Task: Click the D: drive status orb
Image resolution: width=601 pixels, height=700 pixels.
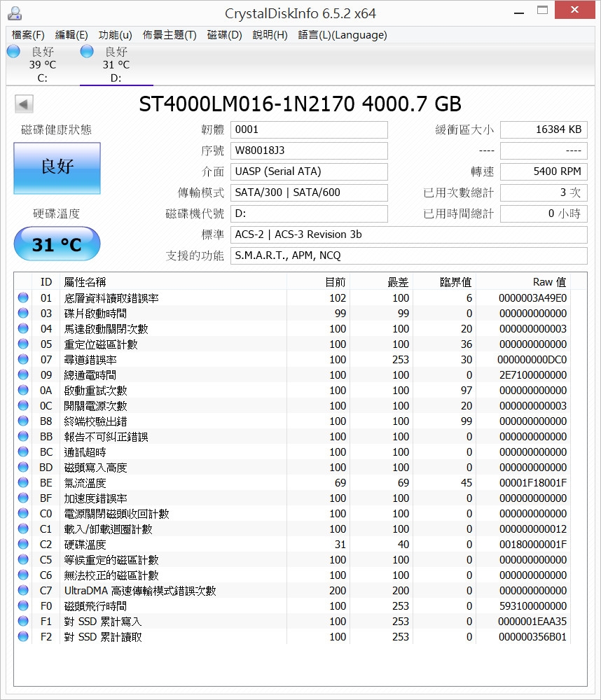Action: click(x=87, y=51)
